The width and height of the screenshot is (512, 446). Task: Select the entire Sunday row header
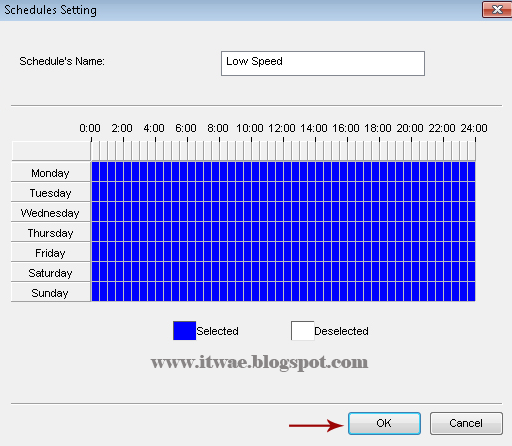51,292
